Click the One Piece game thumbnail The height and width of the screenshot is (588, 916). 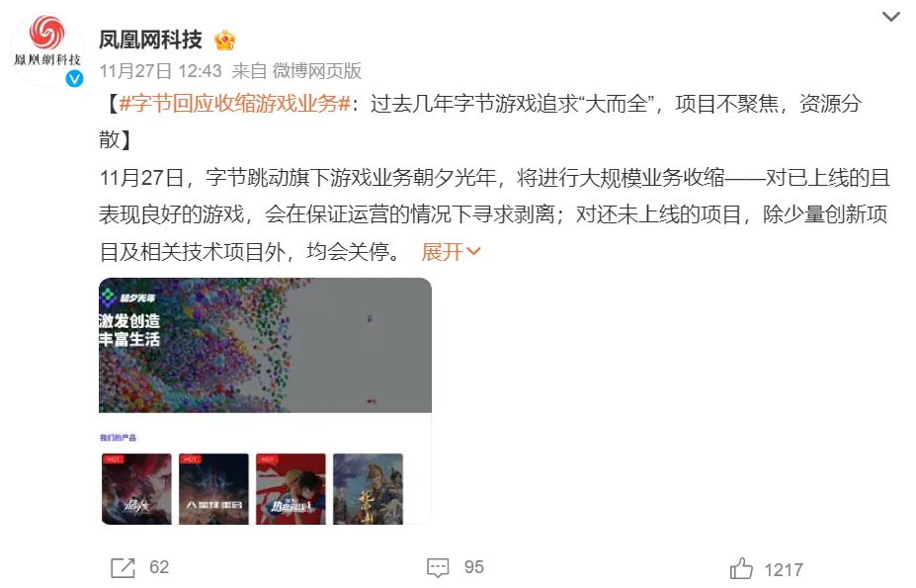coord(291,488)
